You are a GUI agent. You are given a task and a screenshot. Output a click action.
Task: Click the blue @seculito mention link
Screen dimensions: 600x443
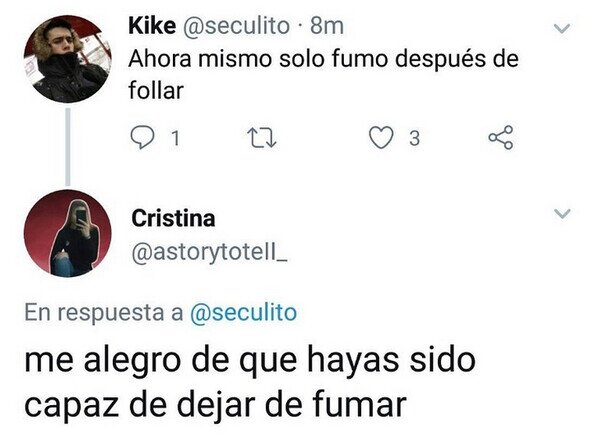pos(243,313)
